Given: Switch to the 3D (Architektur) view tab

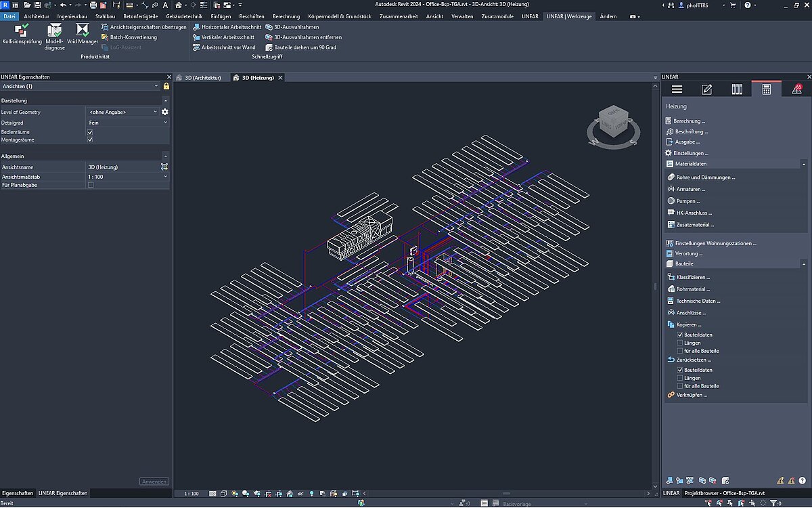Looking at the screenshot, I should (x=202, y=78).
